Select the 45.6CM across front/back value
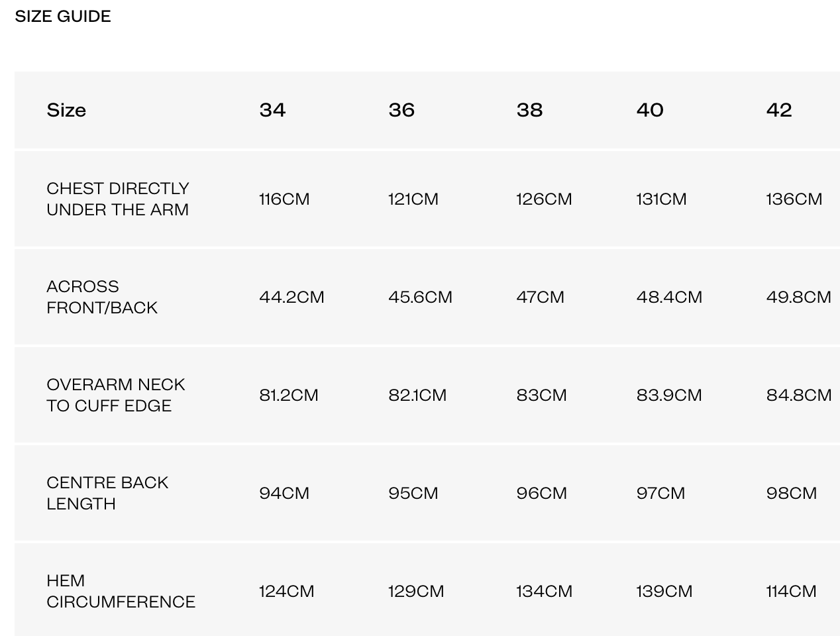 (420, 297)
